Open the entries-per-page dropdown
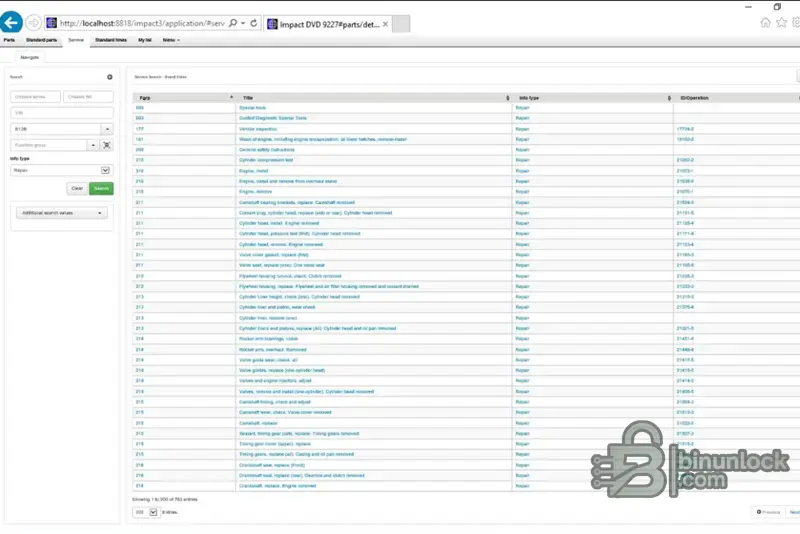This screenshot has height=534, width=800. coord(145,512)
